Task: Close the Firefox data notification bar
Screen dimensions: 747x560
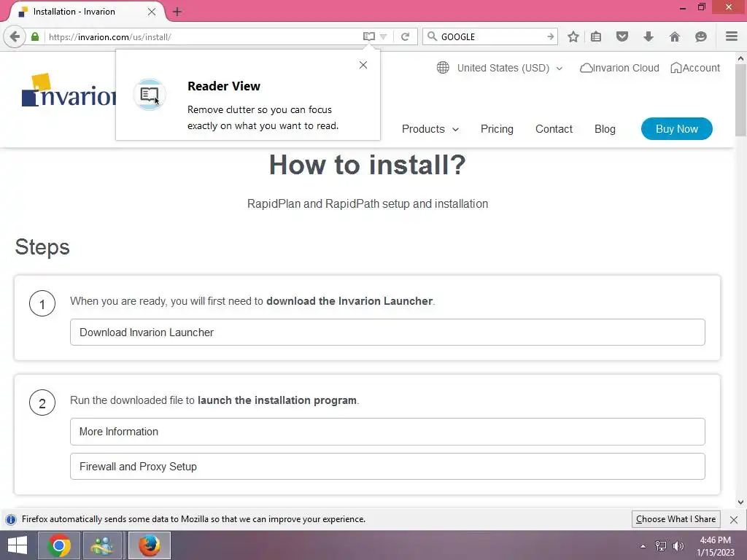Action: (x=734, y=519)
